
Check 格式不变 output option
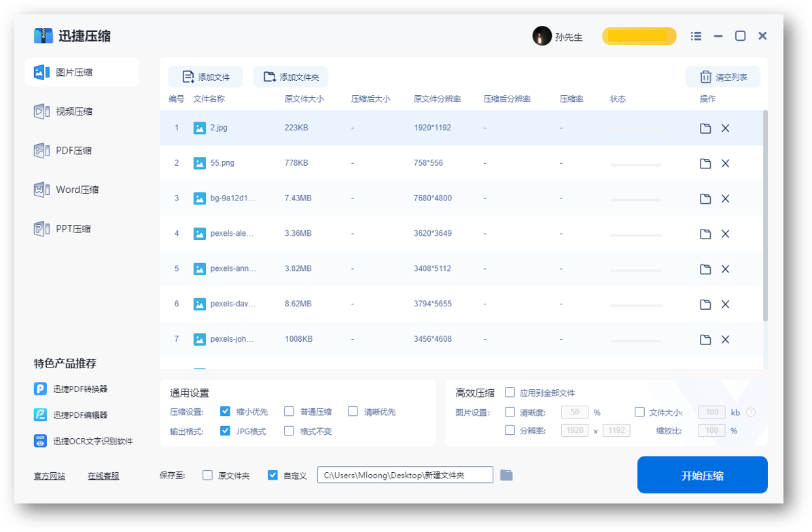click(x=289, y=431)
